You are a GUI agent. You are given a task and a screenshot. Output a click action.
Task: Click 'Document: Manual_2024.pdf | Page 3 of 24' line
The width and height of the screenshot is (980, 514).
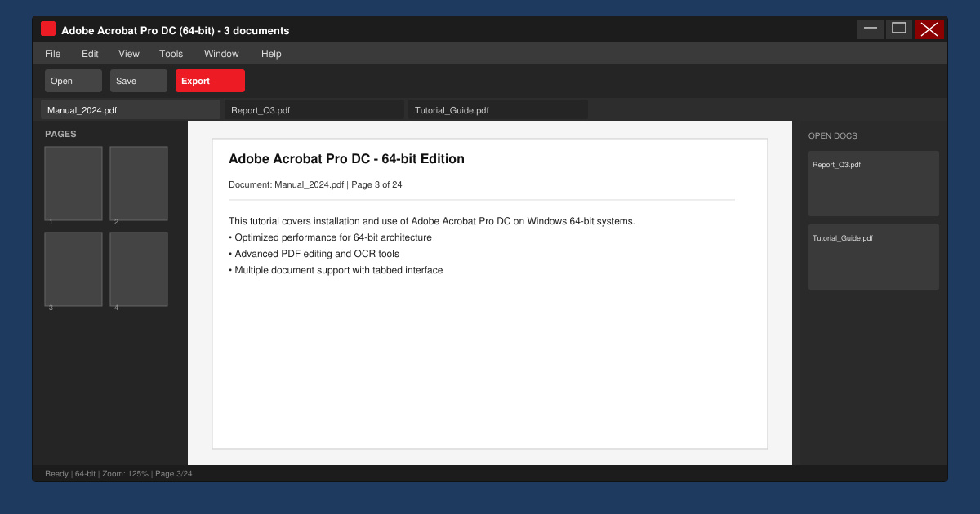pos(315,185)
